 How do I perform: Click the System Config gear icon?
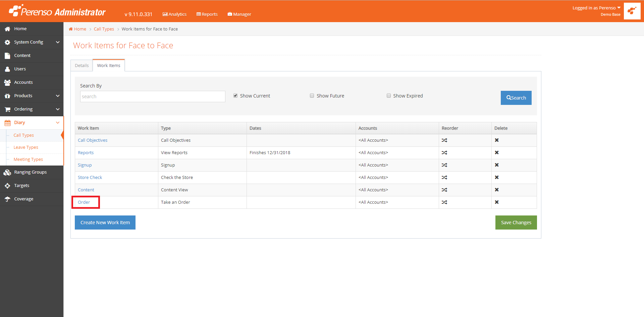7,42
